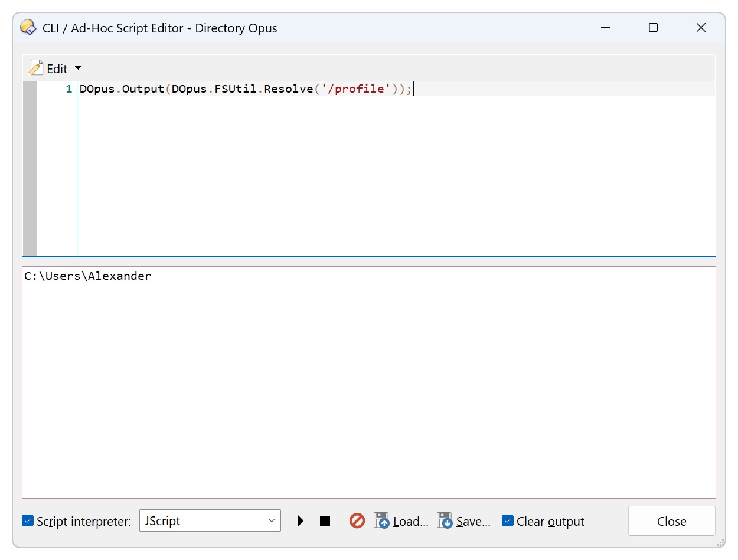Viewport: 738px width, 560px height.
Task: Run the script with the play icon
Action: 301,521
